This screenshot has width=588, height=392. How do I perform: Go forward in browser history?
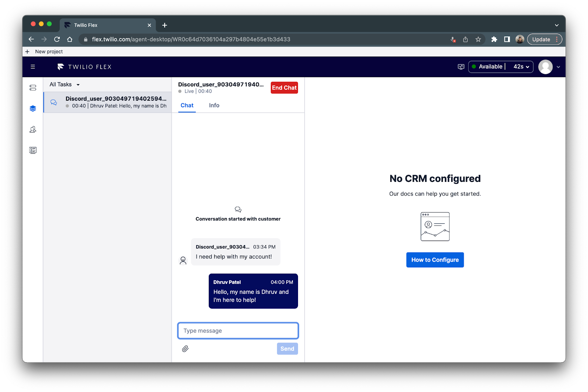(44, 39)
